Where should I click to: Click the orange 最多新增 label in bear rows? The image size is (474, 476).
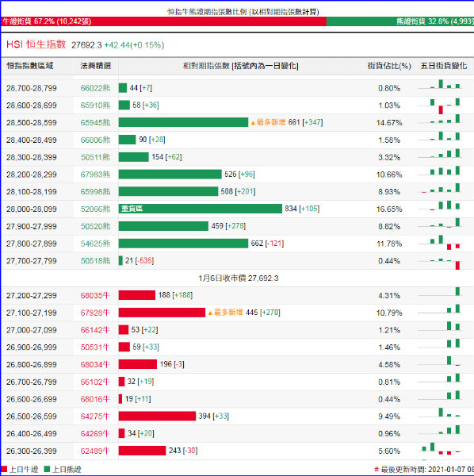(x=268, y=122)
